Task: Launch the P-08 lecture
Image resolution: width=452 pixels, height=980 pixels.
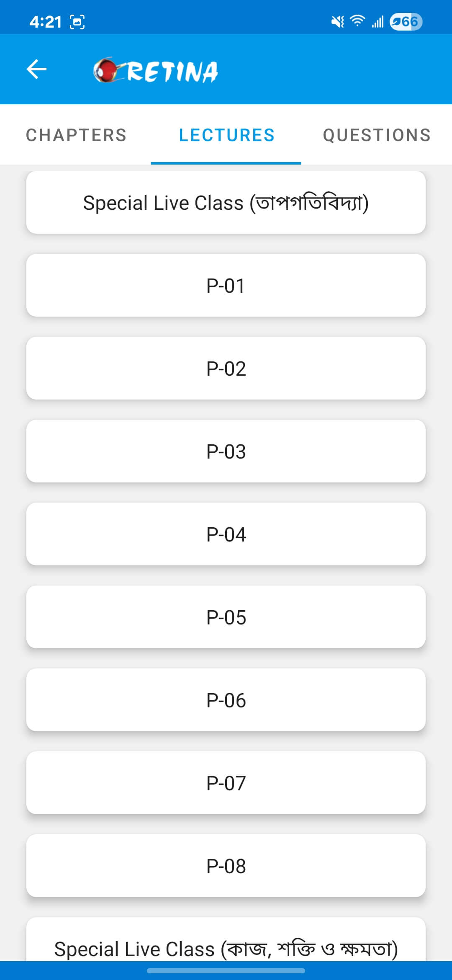Action: (x=226, y=866)
